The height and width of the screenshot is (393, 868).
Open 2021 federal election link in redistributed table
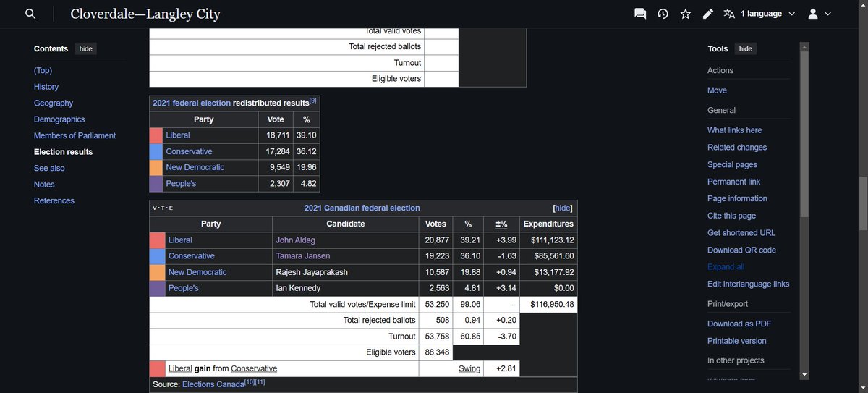coord(191,103)
